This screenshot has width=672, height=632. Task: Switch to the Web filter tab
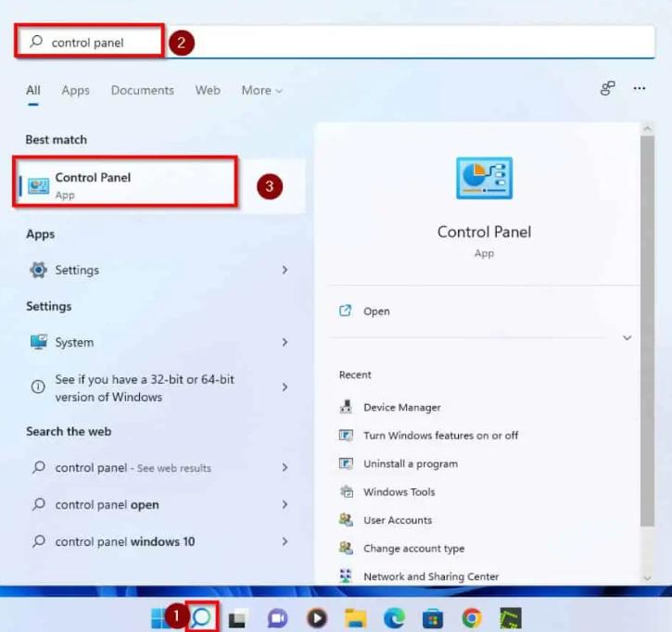pyautogui.click(x=208, y=90)
